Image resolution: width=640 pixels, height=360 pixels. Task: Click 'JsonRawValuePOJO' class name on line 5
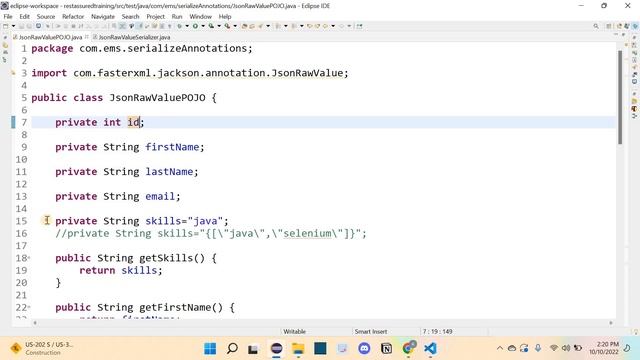157,98
